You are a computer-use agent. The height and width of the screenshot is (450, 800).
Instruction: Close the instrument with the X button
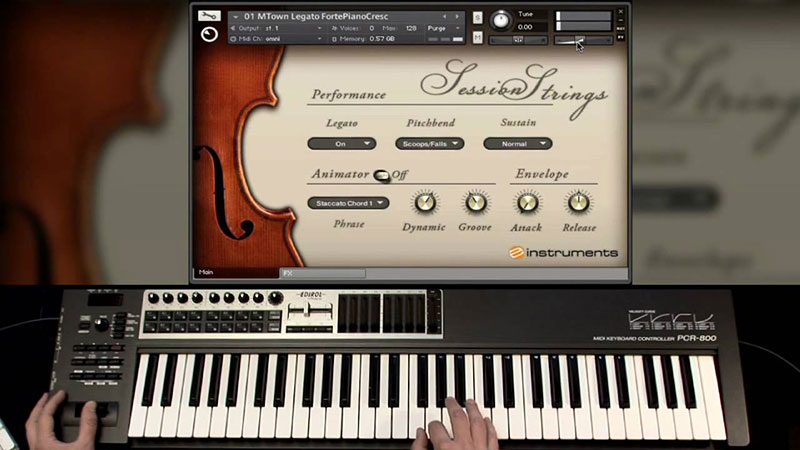tap(621, 11)
